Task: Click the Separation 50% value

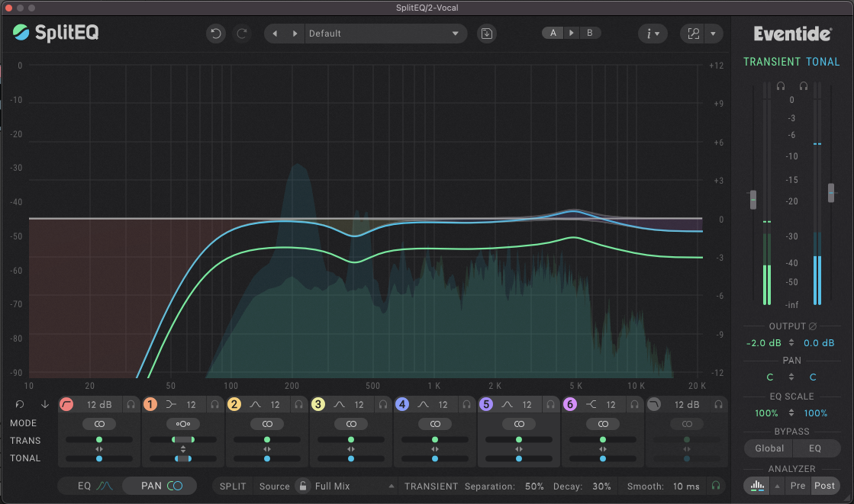Action: (x=533, y=486)
